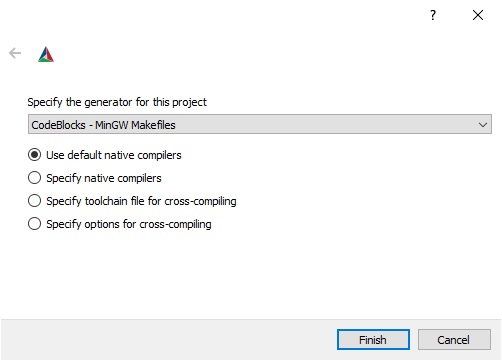The height and width of the screenshot is (361, 502).
Task: Select the Use default native compilers radio
Action: tap(34, 155)
